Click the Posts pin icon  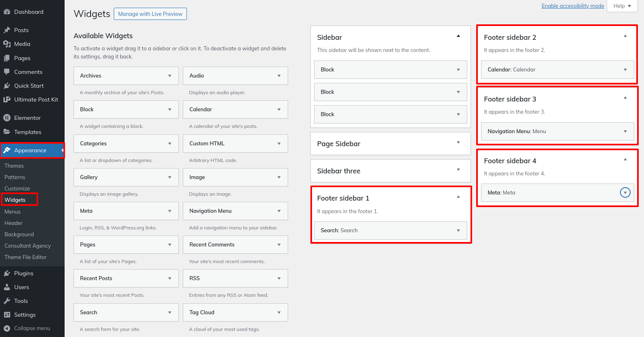7,30
